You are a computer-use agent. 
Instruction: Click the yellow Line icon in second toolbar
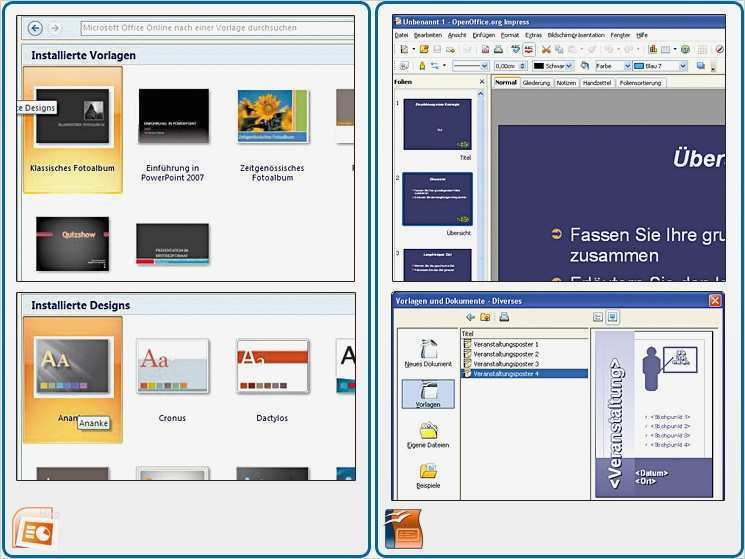pyautogui.click(x=422, y=66)
